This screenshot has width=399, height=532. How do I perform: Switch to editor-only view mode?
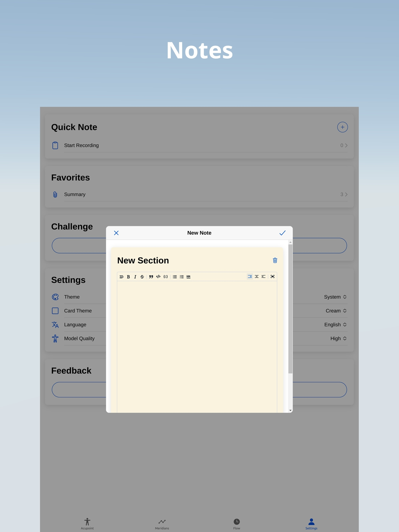[x=250, y=277]
